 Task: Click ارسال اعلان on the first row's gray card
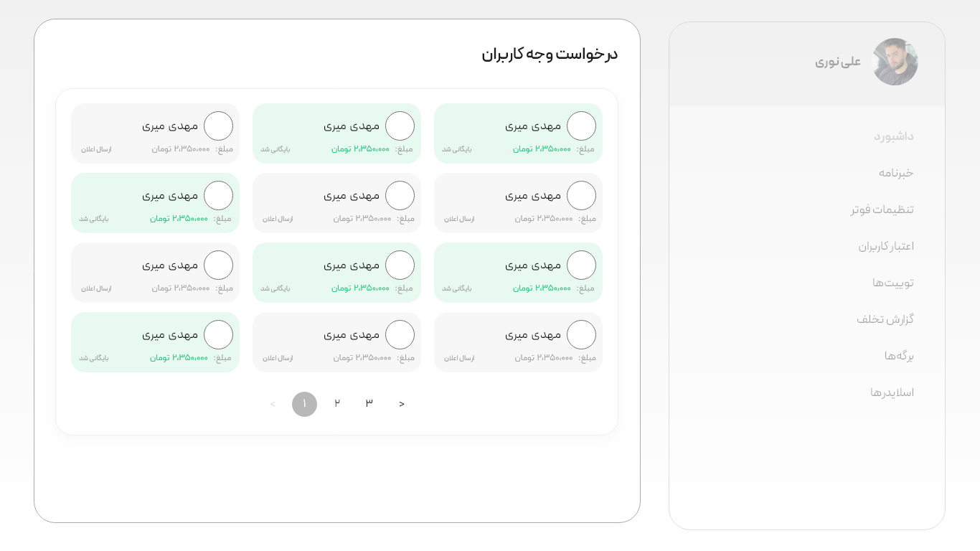point(96,149)
